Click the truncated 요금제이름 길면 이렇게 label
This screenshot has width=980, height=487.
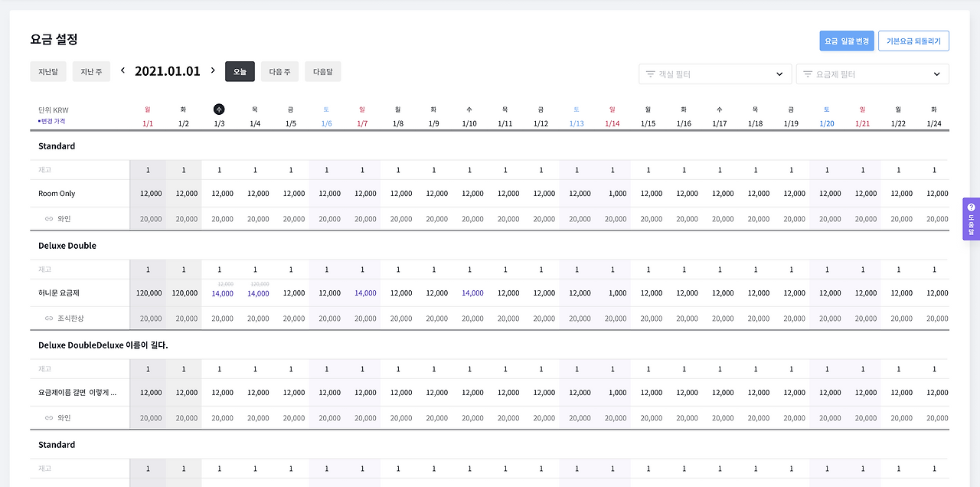point(77,393)
